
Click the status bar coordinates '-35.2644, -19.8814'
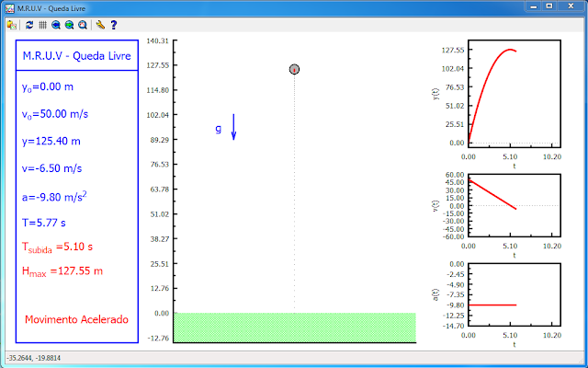point(33,358)
